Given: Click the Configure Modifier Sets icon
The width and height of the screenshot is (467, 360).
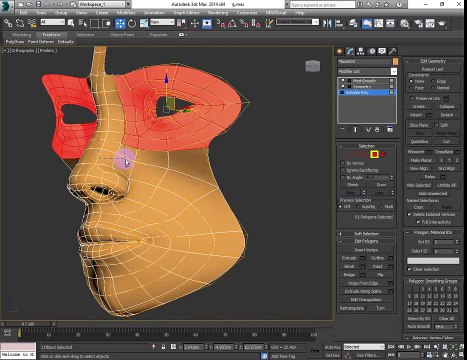Looking at the screenshot, I should (x=390, y=130).
